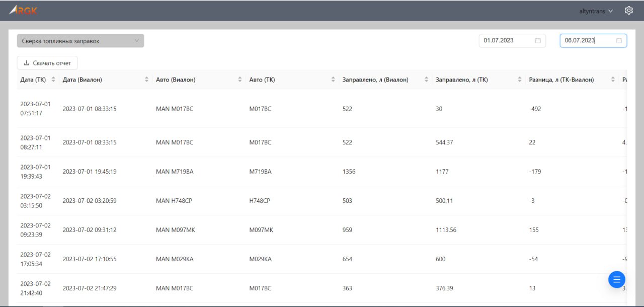Select cell 2023-07-01 07:51:17
Screen dimensions: 644x307
click(35, 109)
